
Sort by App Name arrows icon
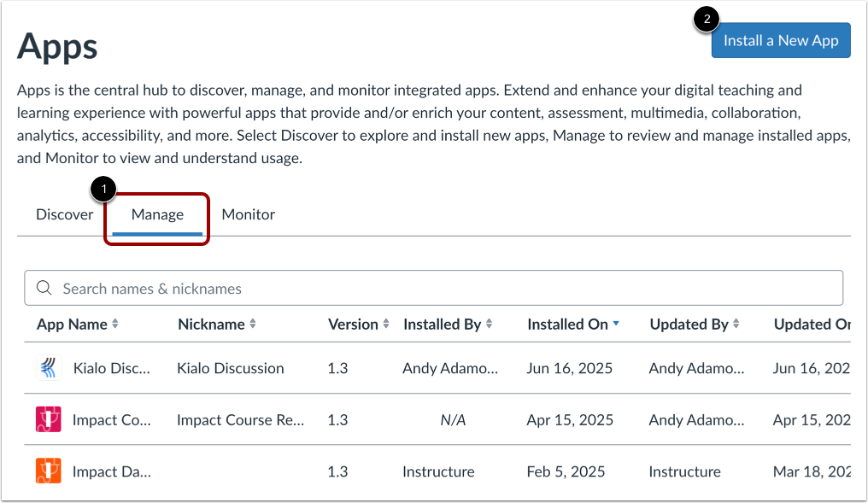point(115,325)
